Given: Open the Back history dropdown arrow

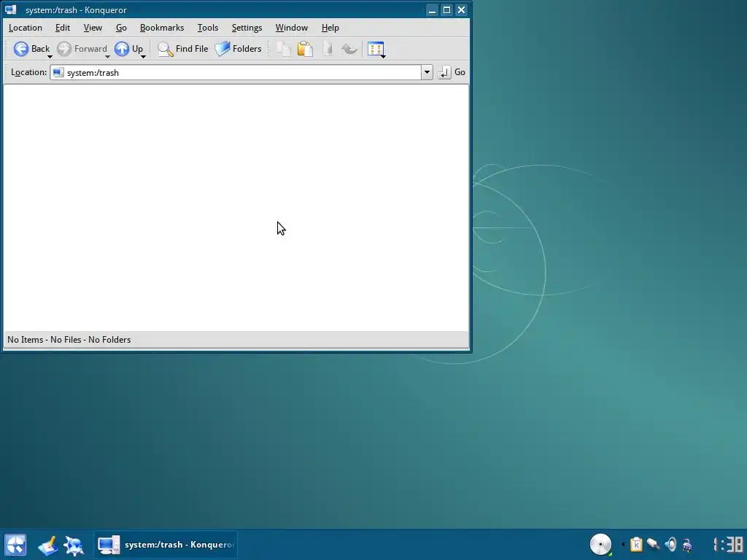Looking at the screenshot, I should click(x=50, y=57).
